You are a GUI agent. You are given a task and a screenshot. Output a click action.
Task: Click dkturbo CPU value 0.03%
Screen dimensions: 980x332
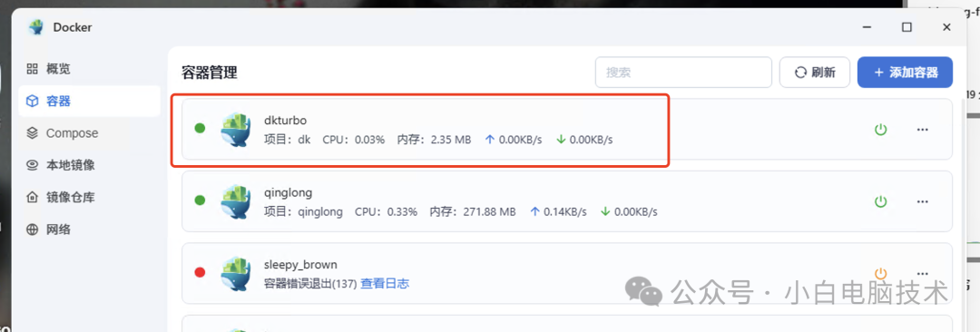pyautogui.click(x=370, y=140)
